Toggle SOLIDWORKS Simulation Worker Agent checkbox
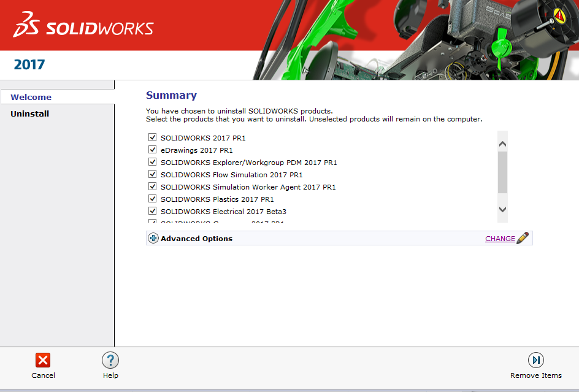 153,186
